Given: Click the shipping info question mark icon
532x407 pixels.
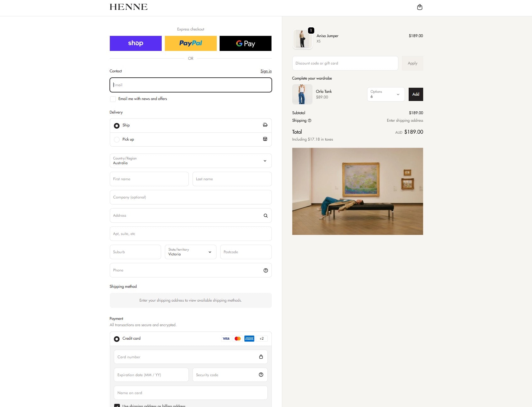Looking at the screenshot, I should [310, 120].
